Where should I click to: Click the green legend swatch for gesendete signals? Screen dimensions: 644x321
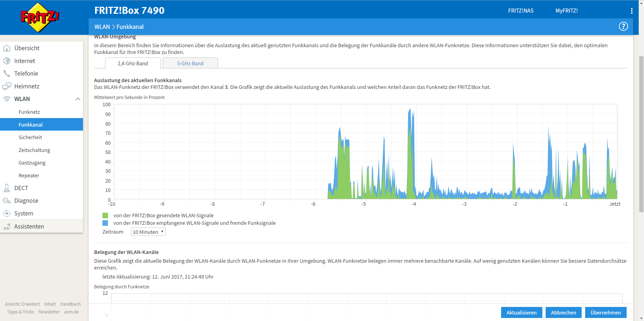[x=105, y=215]
